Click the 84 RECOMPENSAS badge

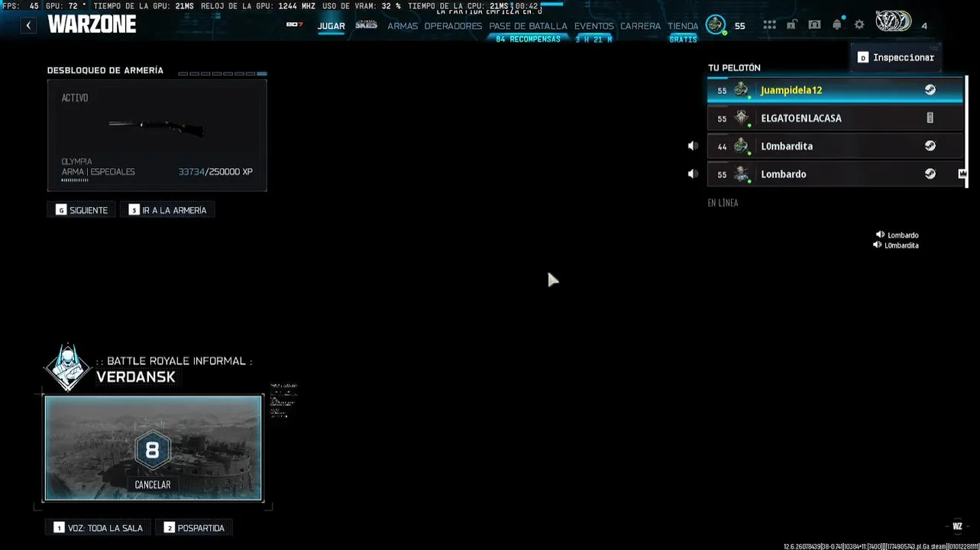pyautogui.click(x=528, y=39)
